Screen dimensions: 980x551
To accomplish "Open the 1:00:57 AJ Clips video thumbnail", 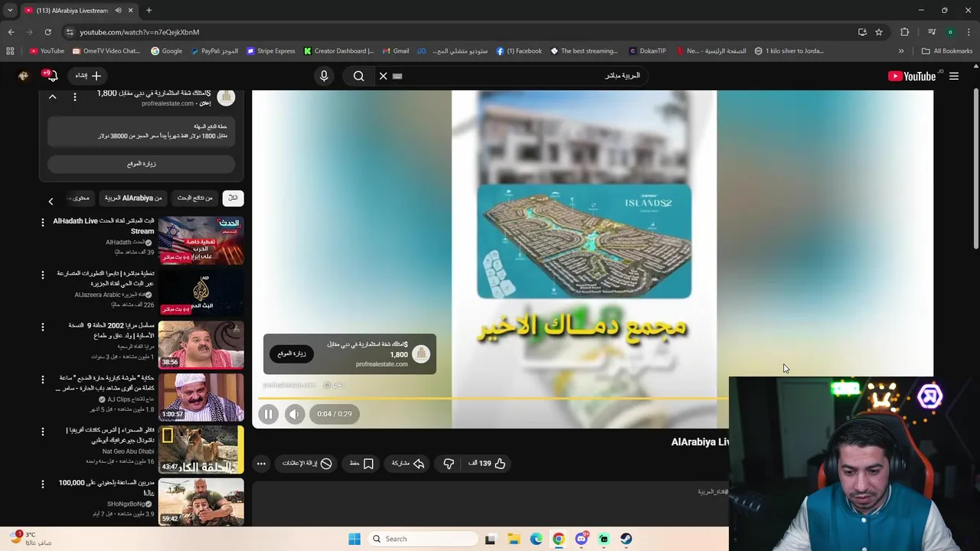I will pyautogui.click(x=201, y=396).
